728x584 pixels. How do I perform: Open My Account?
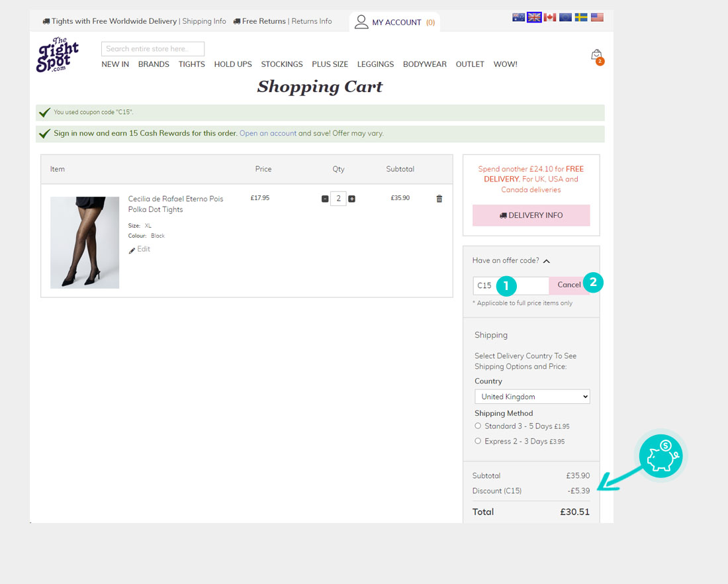[x=394, y=22]
